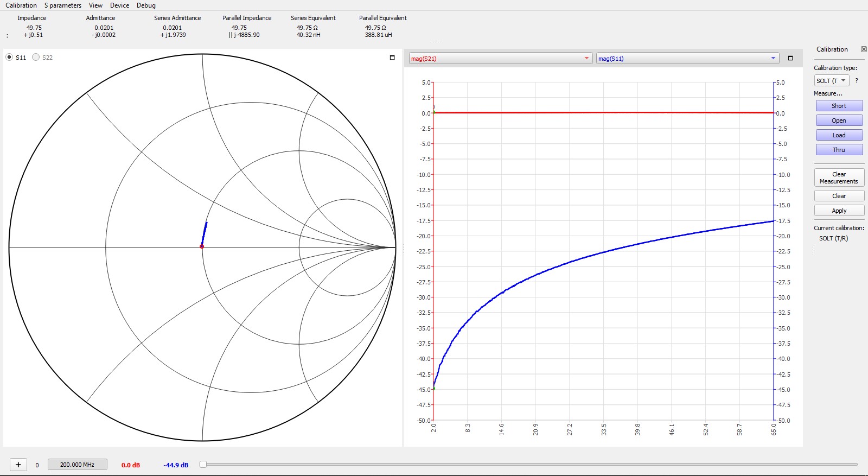Open the View menu
The height and width of the screenshot is (476, 868).
(x=95, y=5)
